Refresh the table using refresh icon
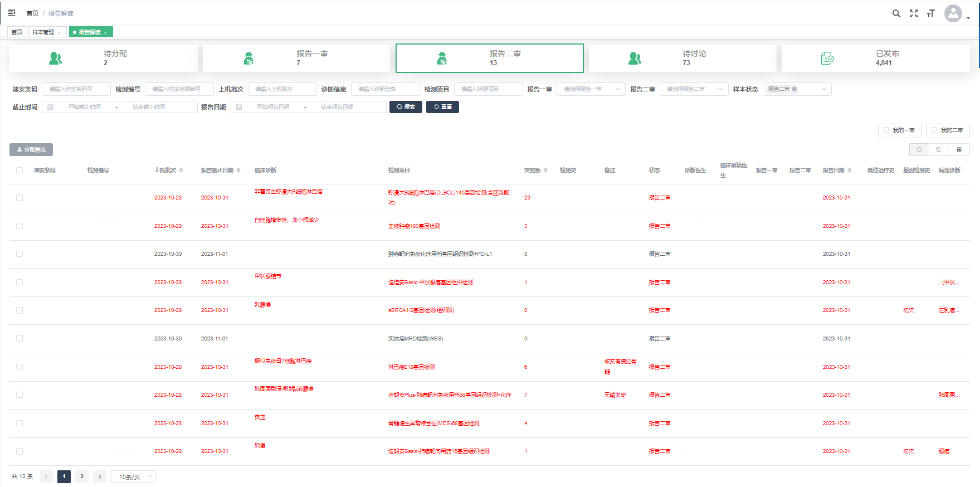 tap(939, 149)
